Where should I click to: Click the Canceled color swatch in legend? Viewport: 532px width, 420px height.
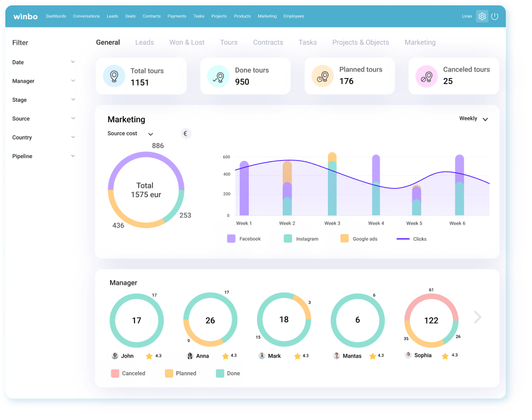pyautogui.click(x=115, y=374)
